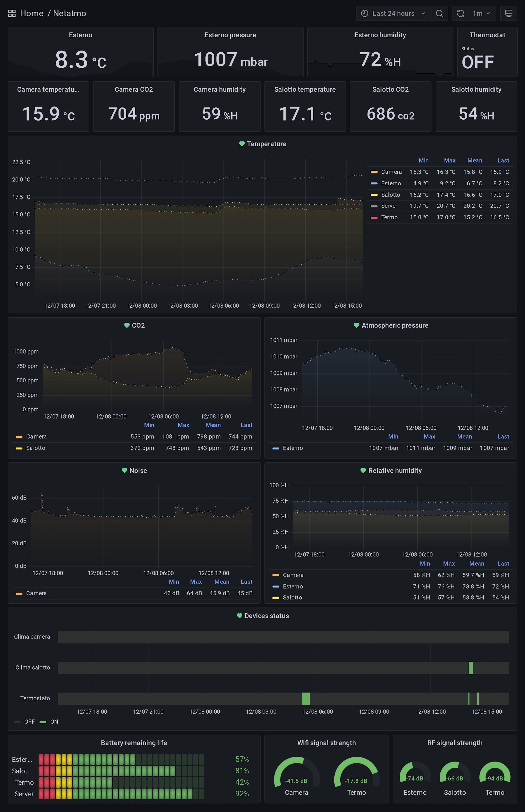Click the time range clock icon

[364, 13]
